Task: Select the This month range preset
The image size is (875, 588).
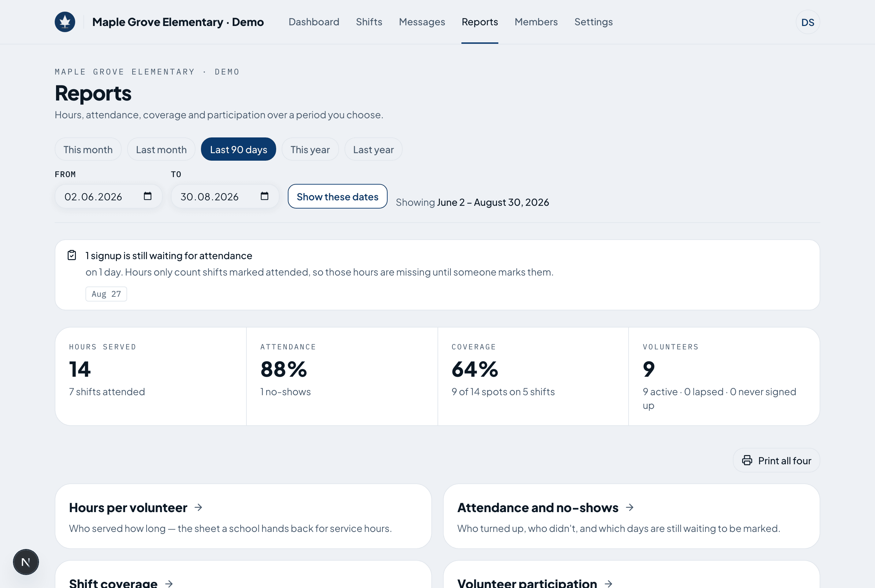Action: 88,149
